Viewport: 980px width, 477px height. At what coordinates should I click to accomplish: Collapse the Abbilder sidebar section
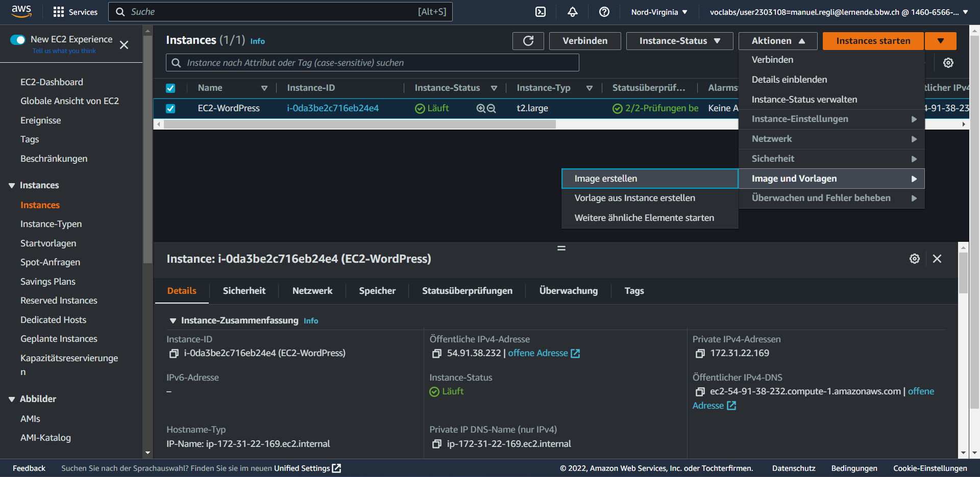click(12, 399)
